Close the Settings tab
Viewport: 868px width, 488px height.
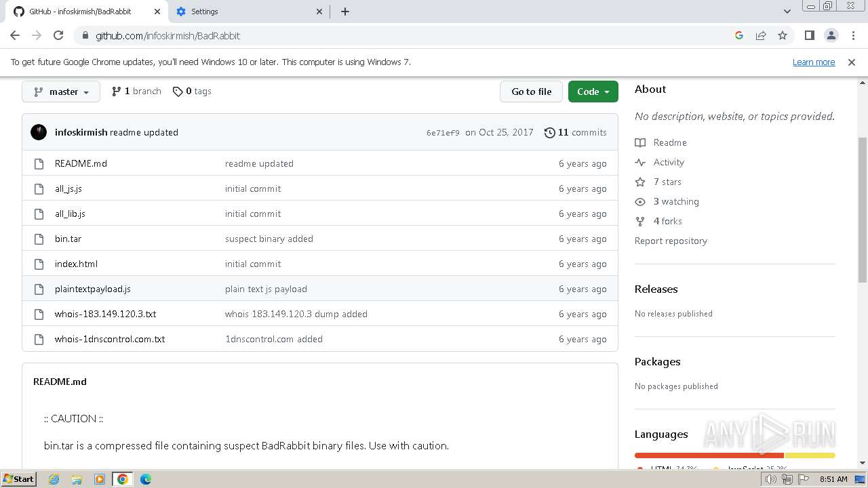(x=320, y=12)
